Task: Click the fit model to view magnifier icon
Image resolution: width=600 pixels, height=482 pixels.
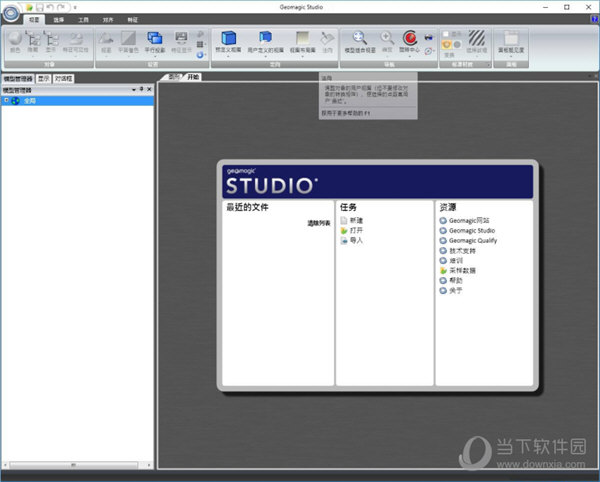Action: 360,38
